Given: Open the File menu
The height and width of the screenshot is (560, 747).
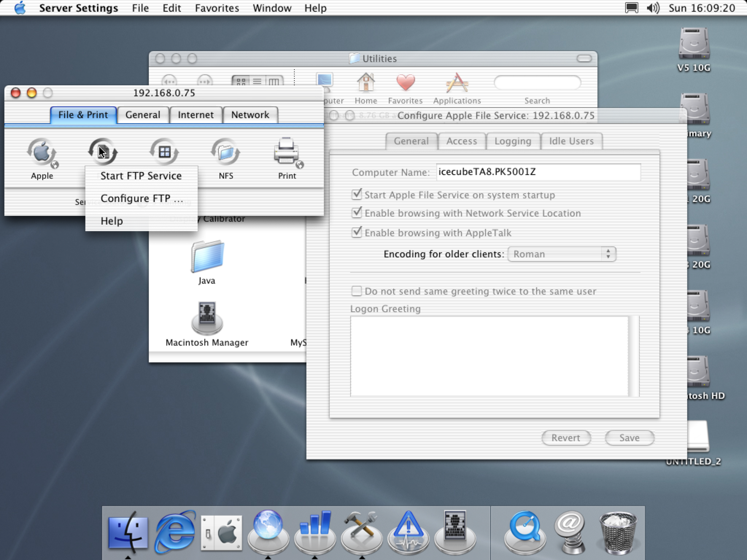Looking at the screenshot, I should (x=140, y=8).
